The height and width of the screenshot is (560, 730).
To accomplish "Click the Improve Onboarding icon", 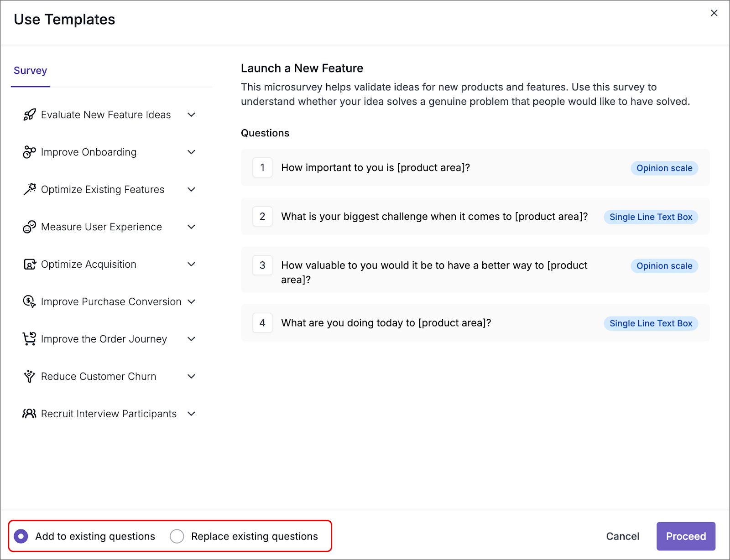I will pos(29,152).
